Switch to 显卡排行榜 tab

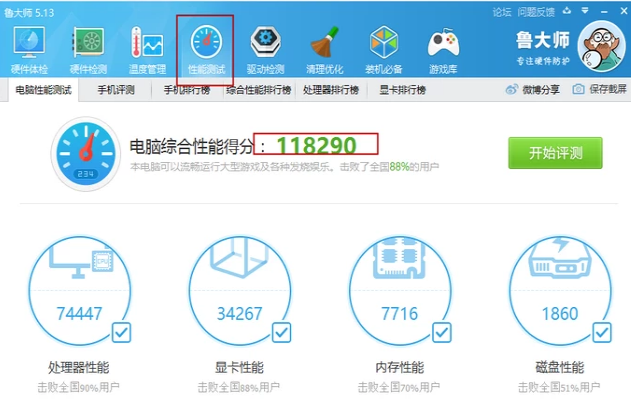(x=402, y=90)
